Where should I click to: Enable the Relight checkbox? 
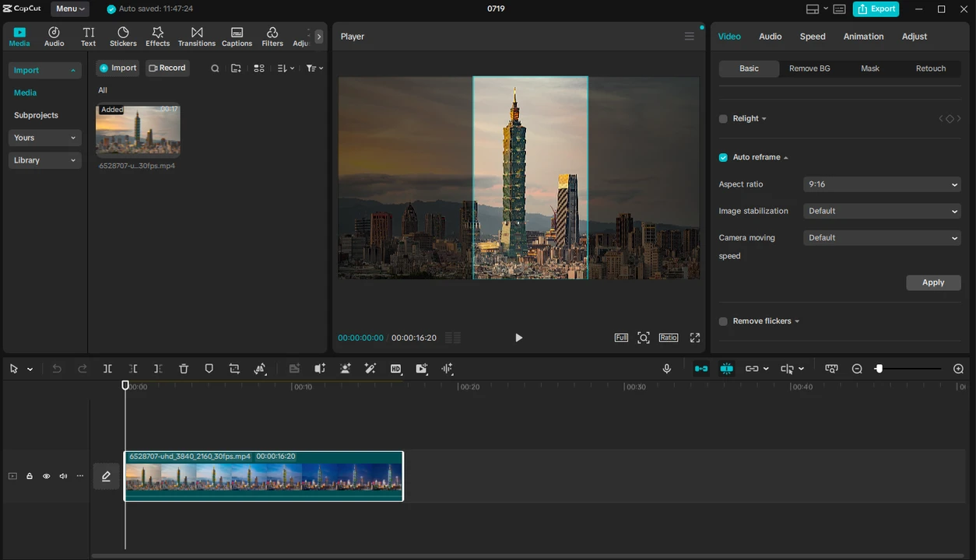pyautogui.click(x=723, y=119)
